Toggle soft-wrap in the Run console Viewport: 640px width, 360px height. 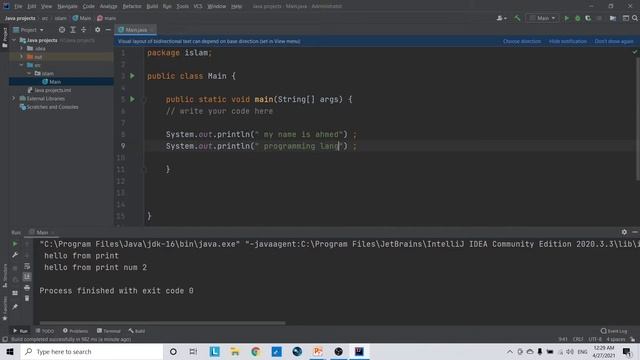tap(27, 266)
